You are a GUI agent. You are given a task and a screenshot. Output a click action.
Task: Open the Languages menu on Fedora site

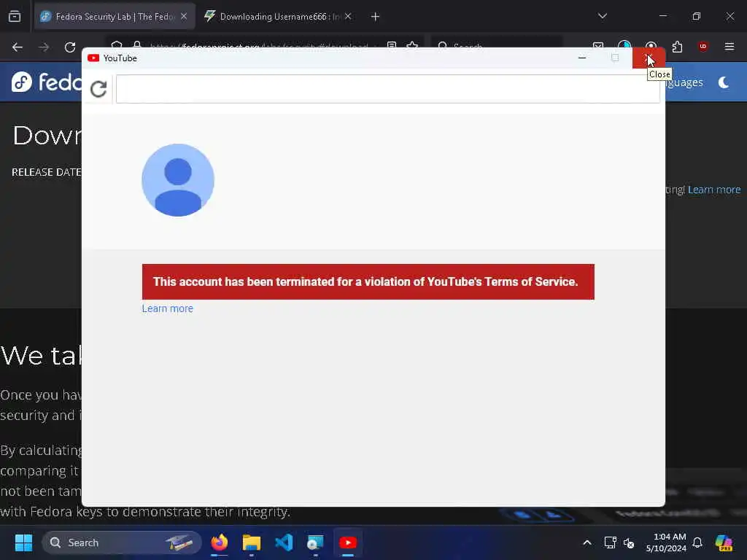(x=684, y=82)
